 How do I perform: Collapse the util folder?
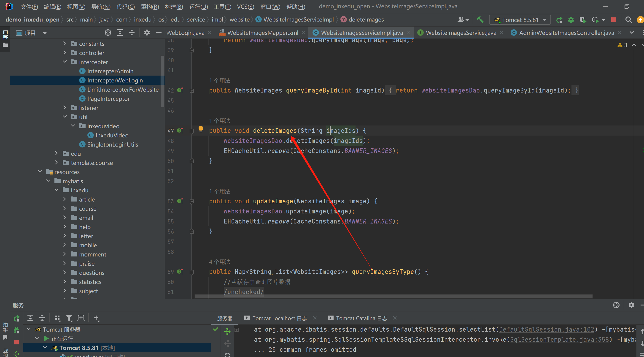[65, 117]
